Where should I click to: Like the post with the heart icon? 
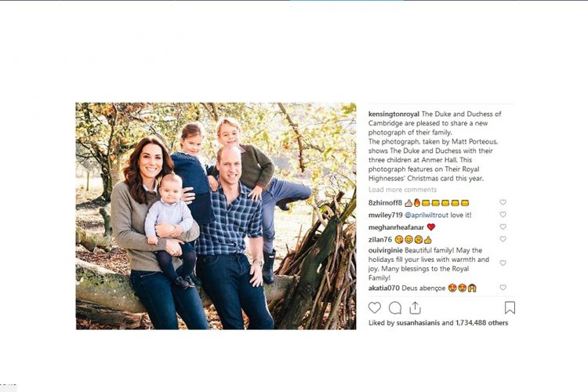(374, 308)
